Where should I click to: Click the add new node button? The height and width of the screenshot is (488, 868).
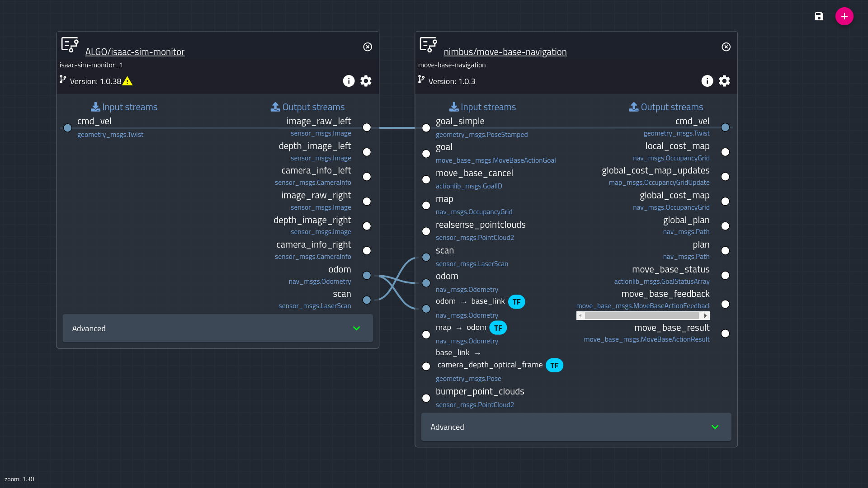click(x=844, y=16)
